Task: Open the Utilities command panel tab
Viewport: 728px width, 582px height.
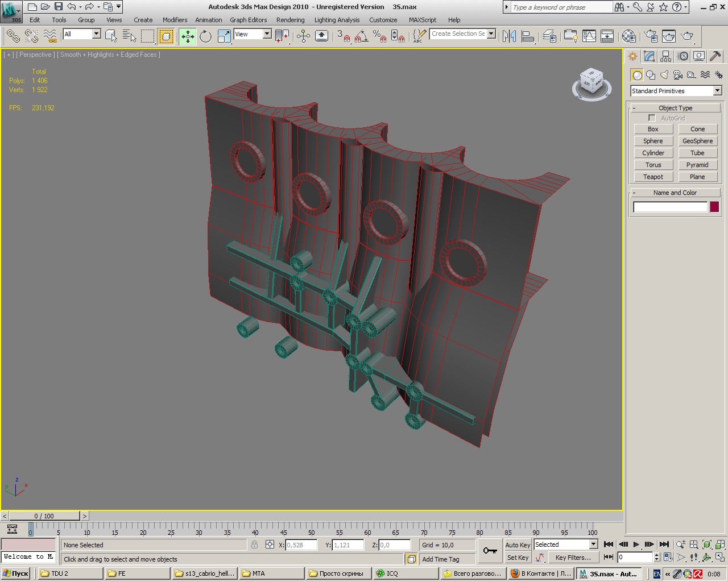Action: tap(715, 56)
